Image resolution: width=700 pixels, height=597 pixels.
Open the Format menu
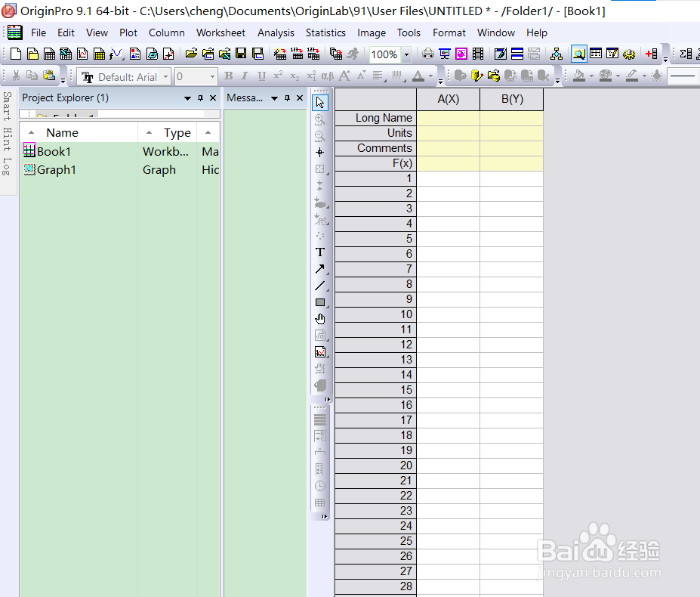449,32
